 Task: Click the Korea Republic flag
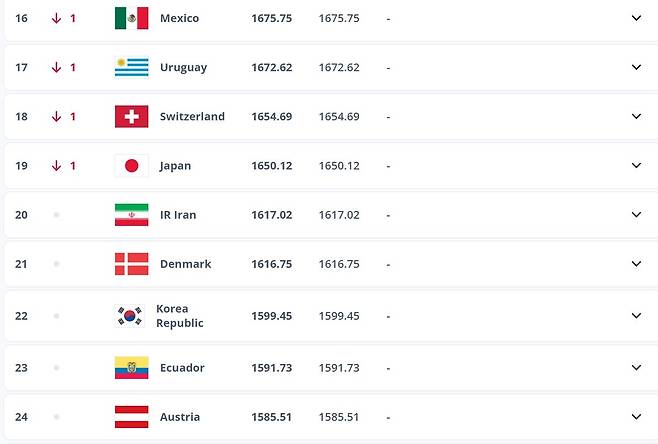click(130, 316)
